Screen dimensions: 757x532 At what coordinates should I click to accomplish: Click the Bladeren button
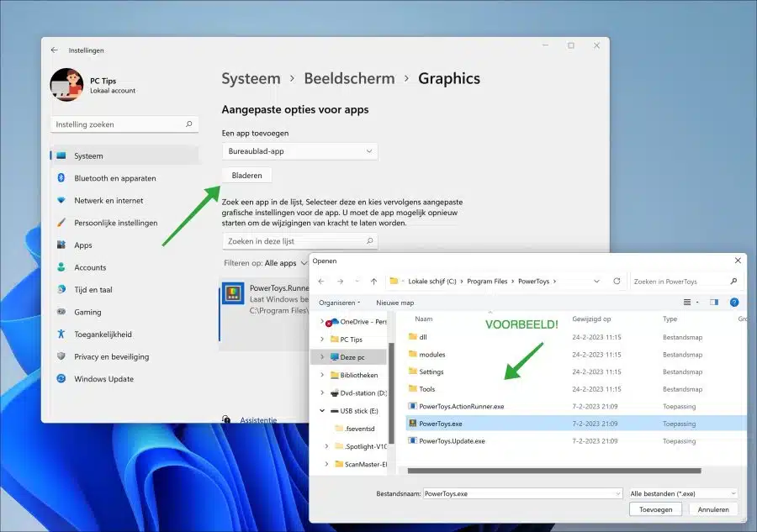246,175
